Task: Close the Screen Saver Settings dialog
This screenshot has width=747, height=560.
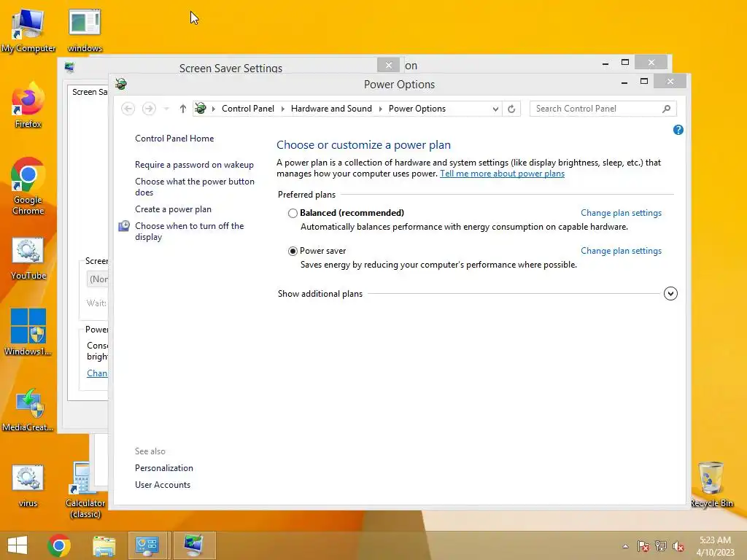Action: tap(388, 65)
